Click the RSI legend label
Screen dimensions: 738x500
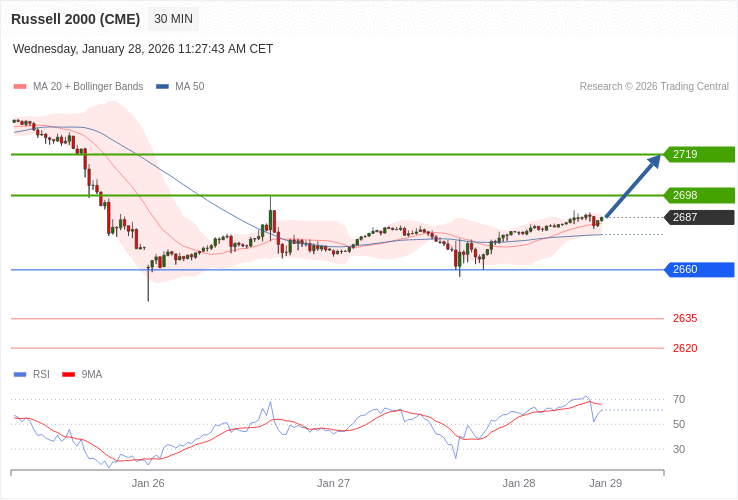point(41,375)
